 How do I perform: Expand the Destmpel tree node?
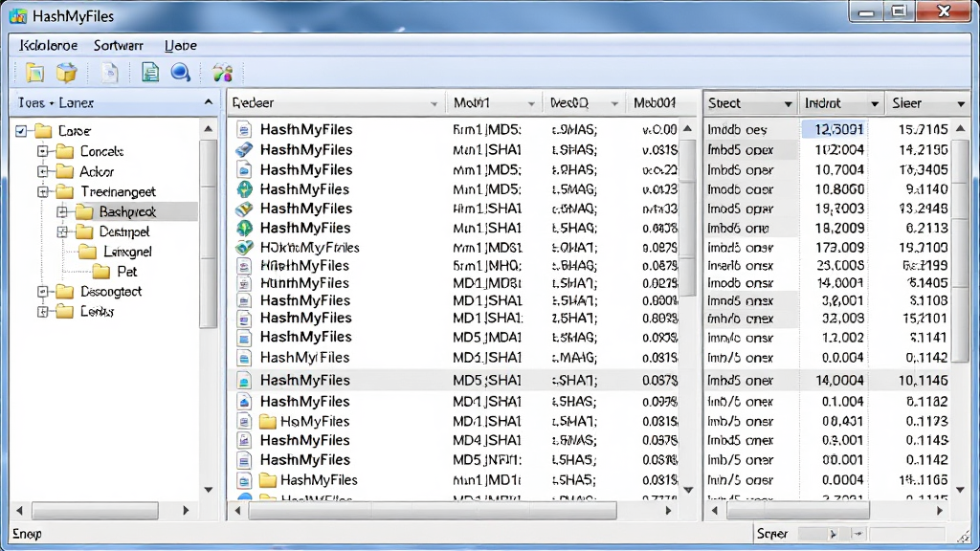click(x=62, y=231)
